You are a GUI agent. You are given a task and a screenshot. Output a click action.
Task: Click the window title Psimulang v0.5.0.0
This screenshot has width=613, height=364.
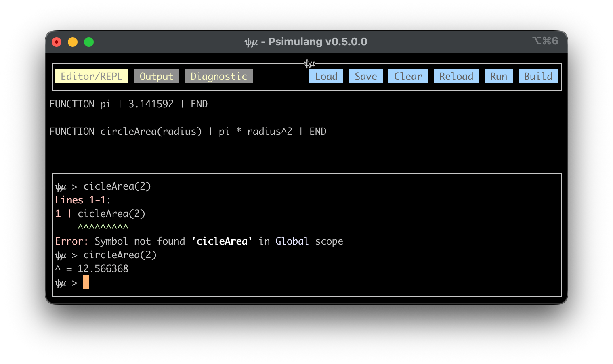point(306,42)
